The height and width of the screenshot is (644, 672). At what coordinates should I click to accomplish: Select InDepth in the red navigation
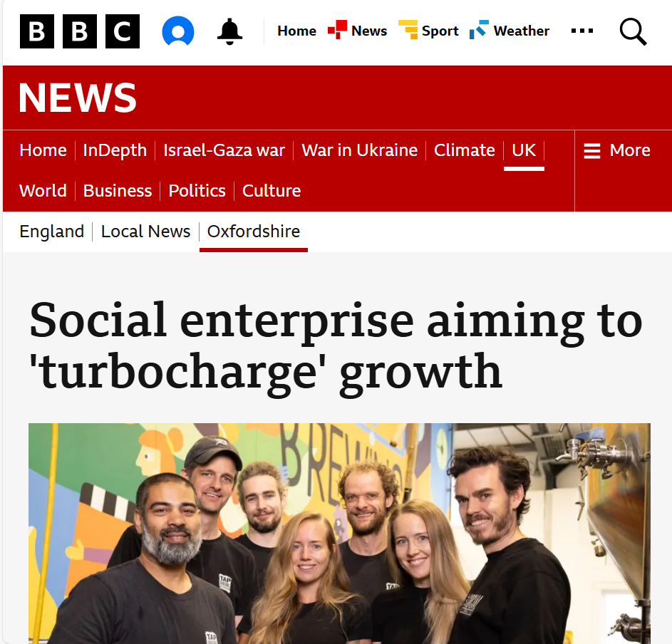115,150
